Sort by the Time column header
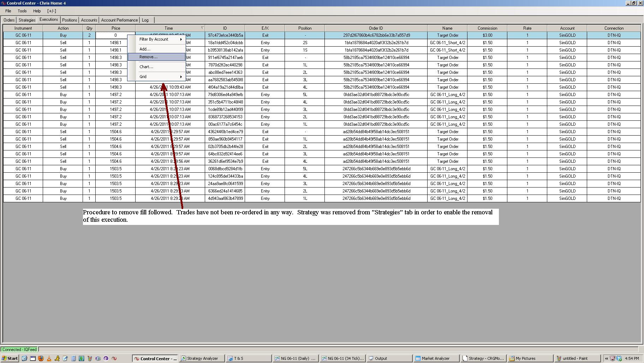644x363 pixels. [170, 28]
